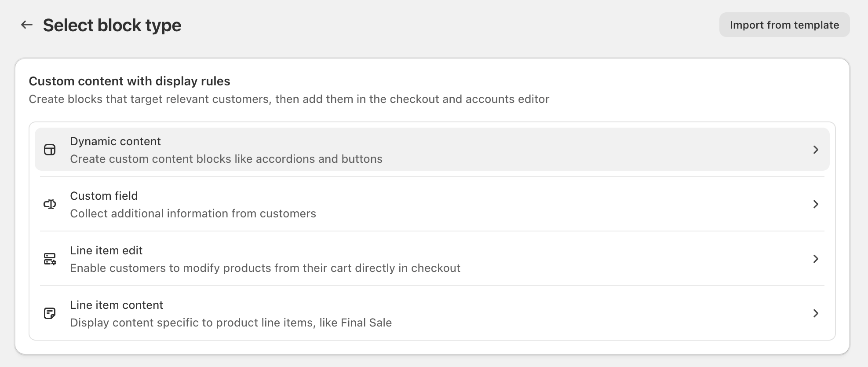Click the Select block type heading
This screenshot has width=868, height=367.
click(112, 25)
